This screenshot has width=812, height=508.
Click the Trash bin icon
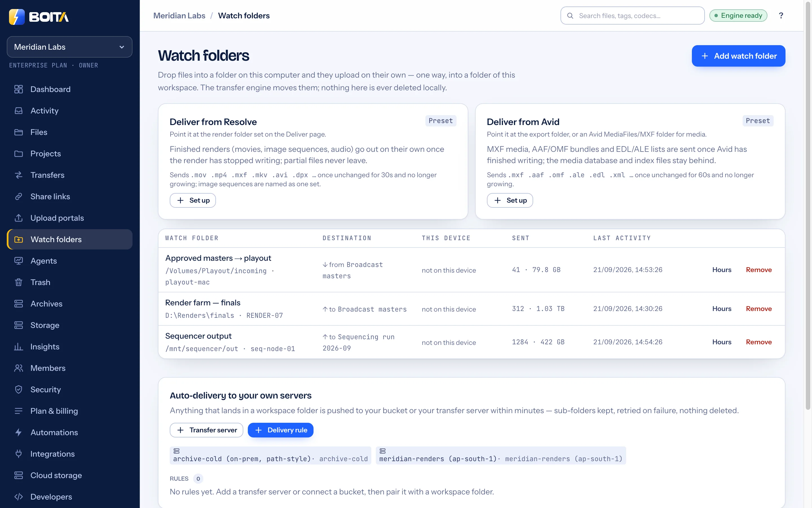coord(18,282)
